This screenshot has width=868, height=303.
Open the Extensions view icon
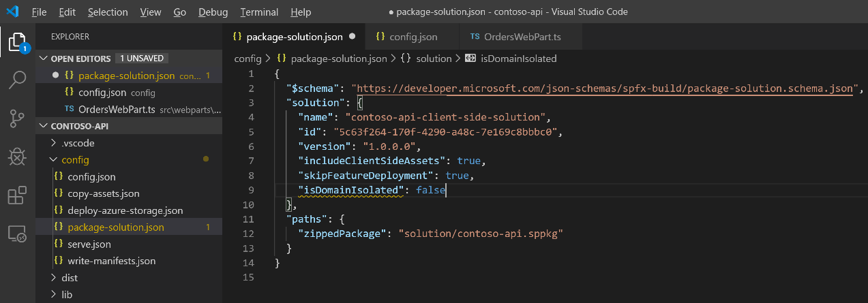tap(17, 196)
